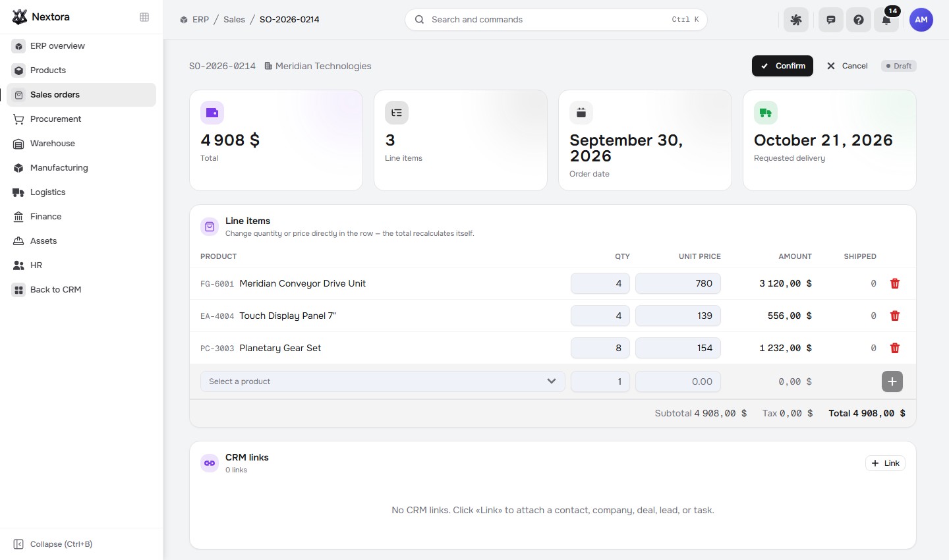Open Assets in sidebar
Screen dimensions: 949x560
81,241
